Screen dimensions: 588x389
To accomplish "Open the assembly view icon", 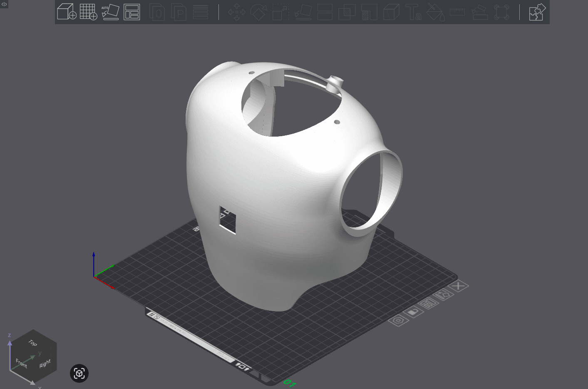I will coord(537,12).
